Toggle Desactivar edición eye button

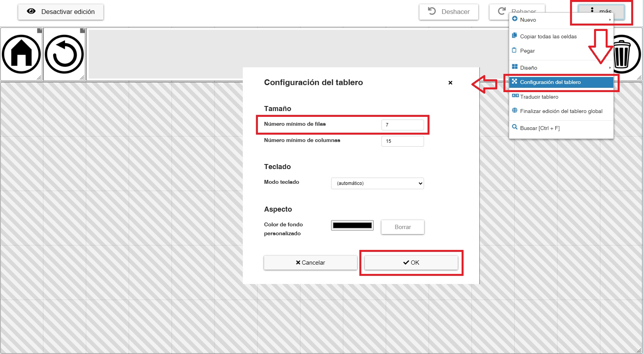61,12
